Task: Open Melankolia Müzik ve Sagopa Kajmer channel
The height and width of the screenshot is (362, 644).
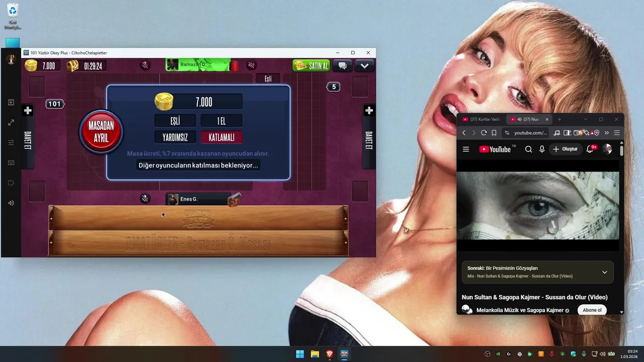Action: coord(520,310)
